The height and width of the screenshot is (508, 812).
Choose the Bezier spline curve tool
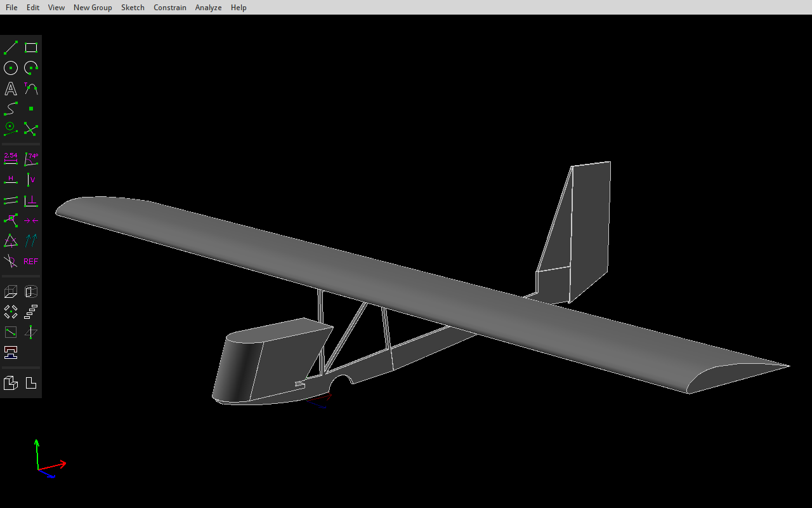point(11,109)
